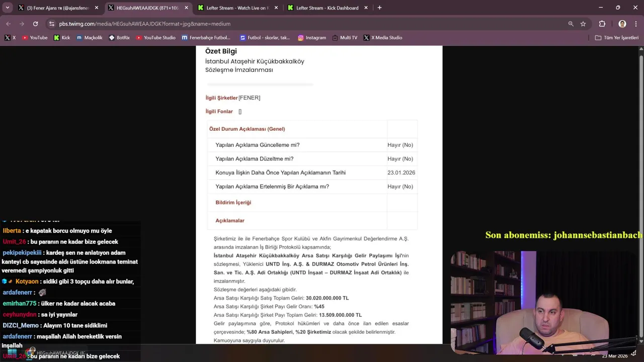Image resolution: width=644 pixels, height=362 pixels.
Task: Click chat username ceyhunydnn
Action: pyautogui.click(x=20, y=315)
